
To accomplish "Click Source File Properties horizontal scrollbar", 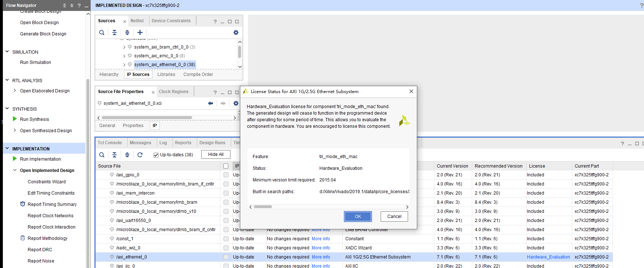I will point(147,118).
